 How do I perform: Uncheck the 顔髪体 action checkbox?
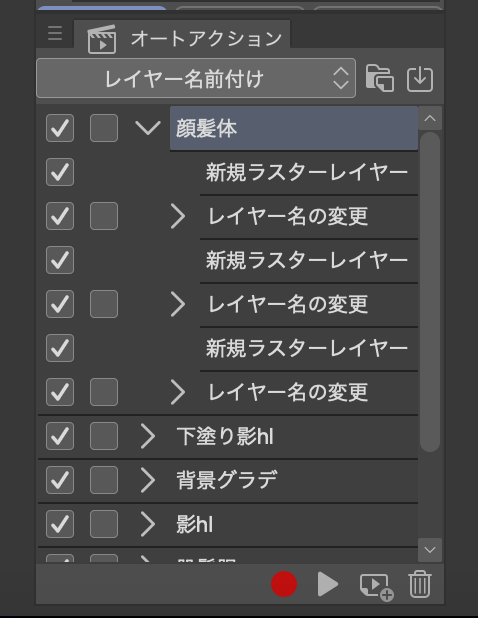tap(60, 128)
